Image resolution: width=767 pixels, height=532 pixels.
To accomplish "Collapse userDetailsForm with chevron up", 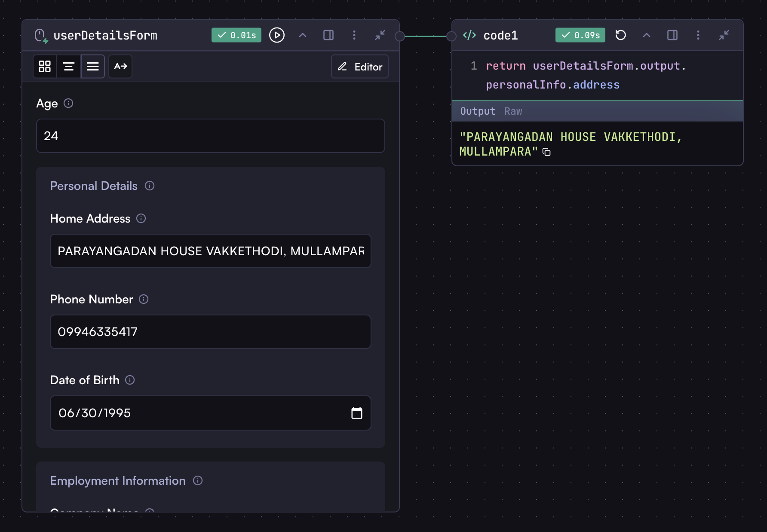I will [x=303, y=35].
